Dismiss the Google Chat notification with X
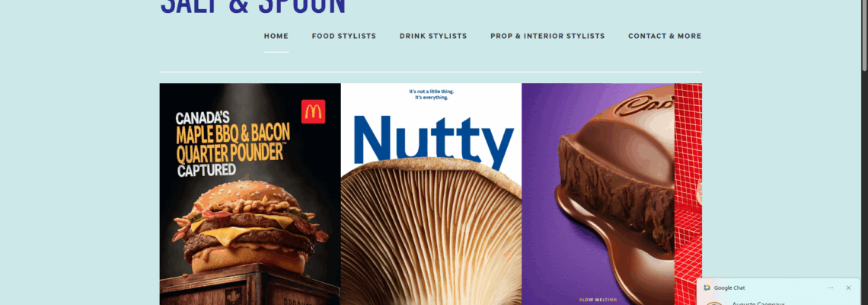This screenshot has width=868, height=305. click(848, 287)
